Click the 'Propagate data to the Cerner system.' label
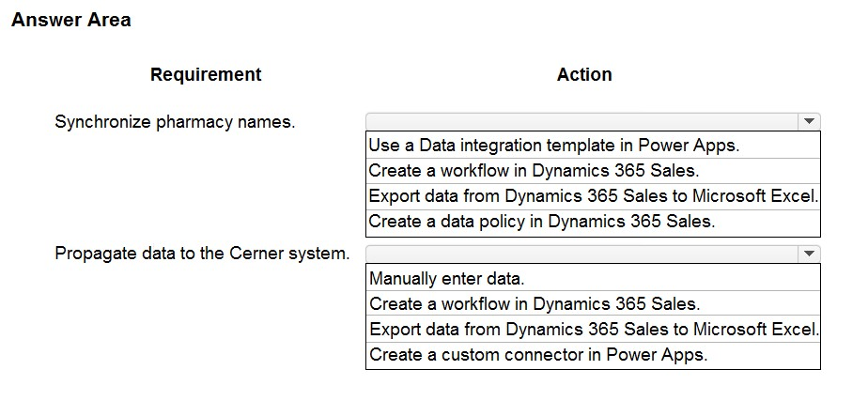 pyautogui.click(x=202, y=254)
